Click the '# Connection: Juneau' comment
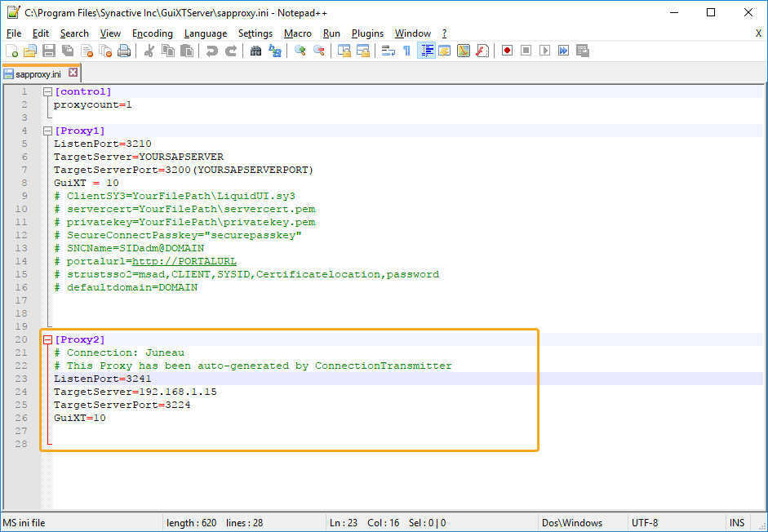Screen dimensions: 768x532 [119, 352]
